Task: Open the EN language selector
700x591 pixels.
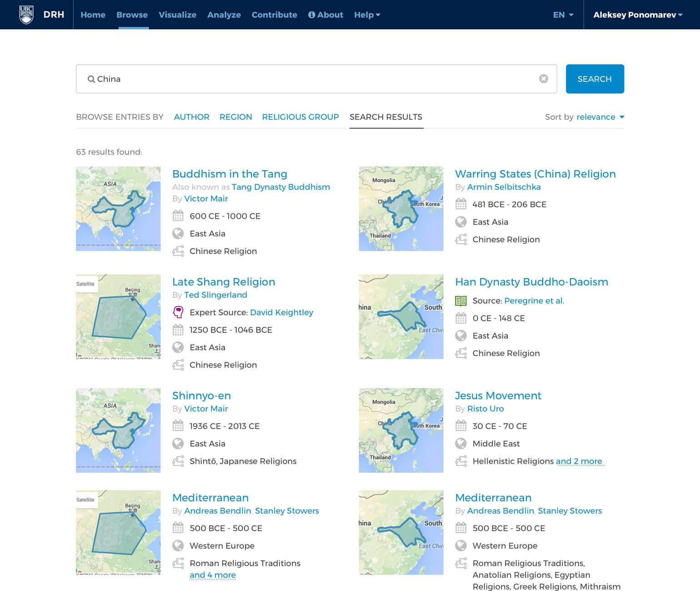Action: [563, 15]
